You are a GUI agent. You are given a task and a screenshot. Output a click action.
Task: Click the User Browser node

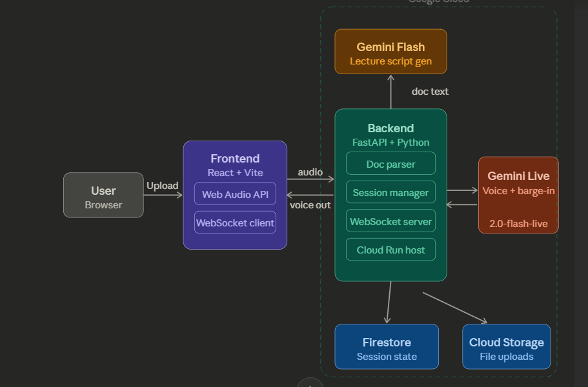pyautogui.click(x=103, y=195)
